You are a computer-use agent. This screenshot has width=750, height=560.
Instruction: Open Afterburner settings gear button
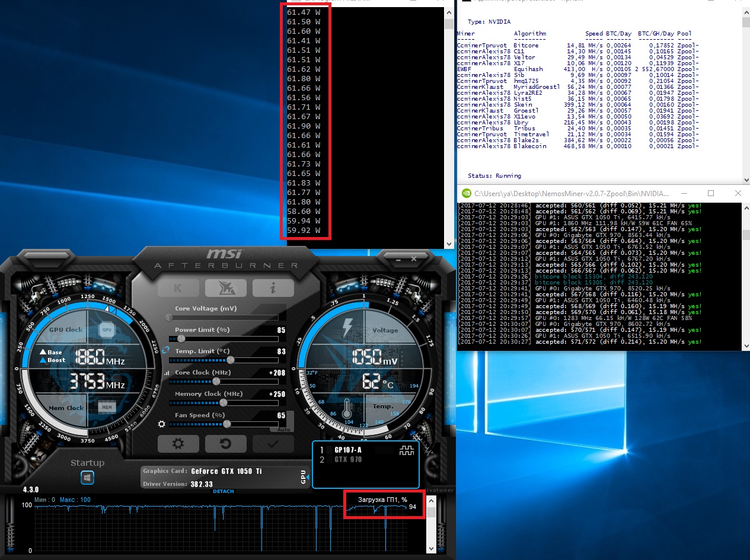click(x=178, y=443)
